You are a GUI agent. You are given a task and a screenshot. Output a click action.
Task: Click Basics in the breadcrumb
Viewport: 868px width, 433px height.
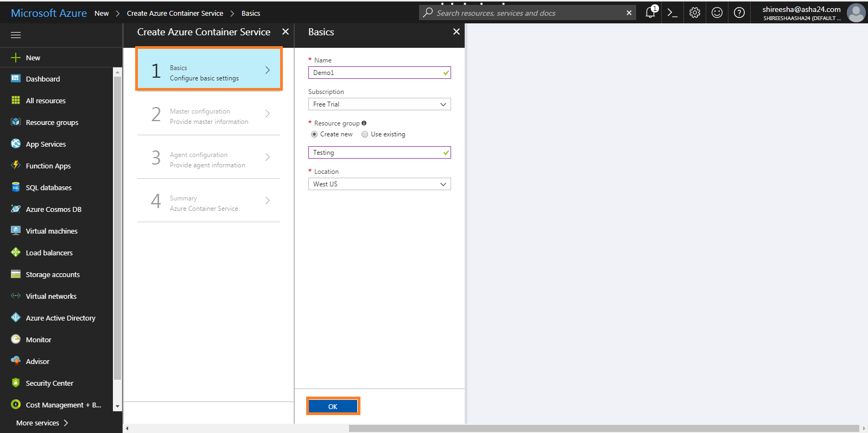pos(251,13)
